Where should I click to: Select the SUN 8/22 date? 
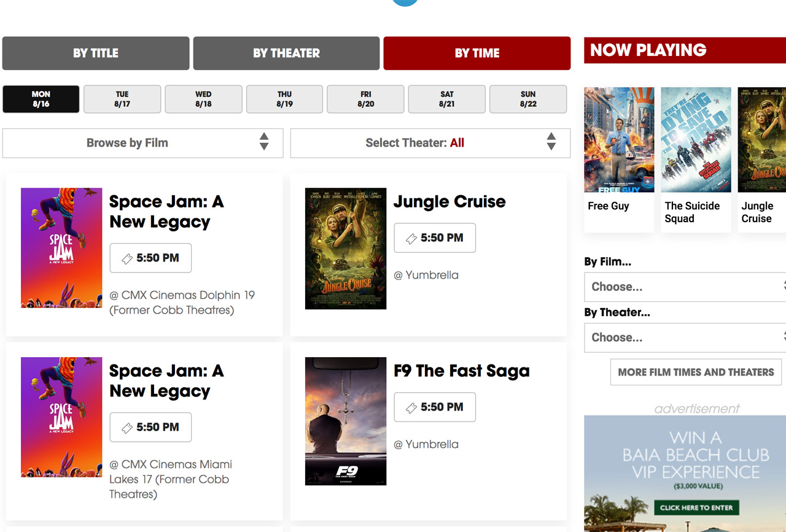coord(528,99)
